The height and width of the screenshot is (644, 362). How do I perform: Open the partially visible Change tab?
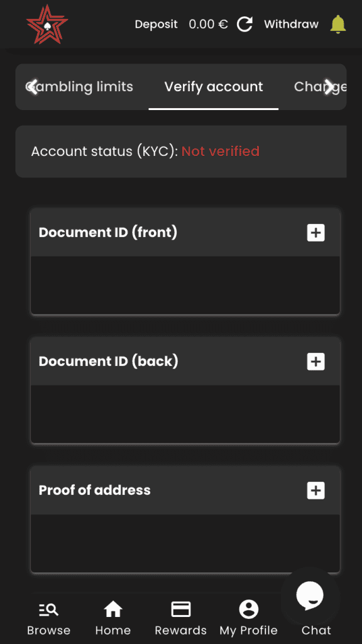tap(320, 87)
